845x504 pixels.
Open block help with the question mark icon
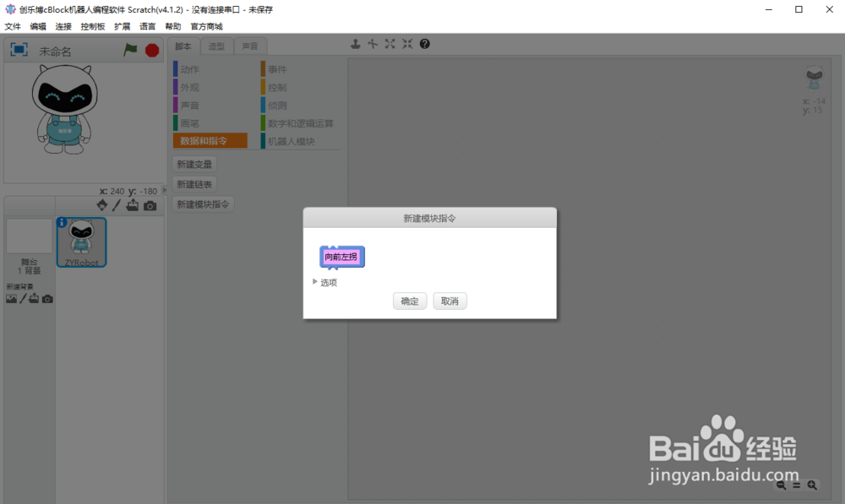(x=424, y=43)
